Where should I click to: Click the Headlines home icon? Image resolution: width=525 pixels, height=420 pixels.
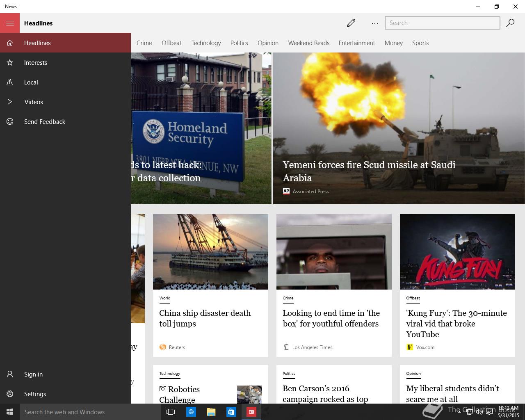point(10,43)
